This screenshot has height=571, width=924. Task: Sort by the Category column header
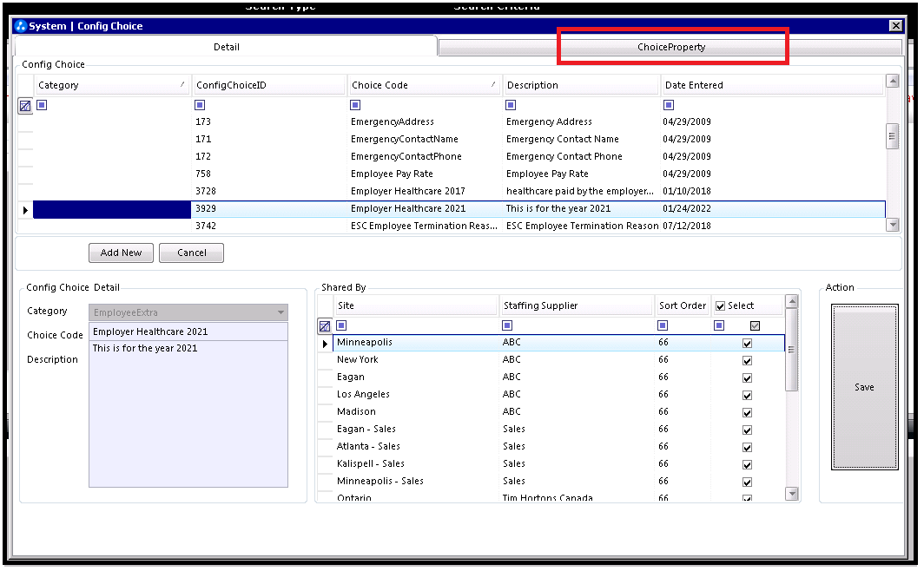click(x=112, y=85)
